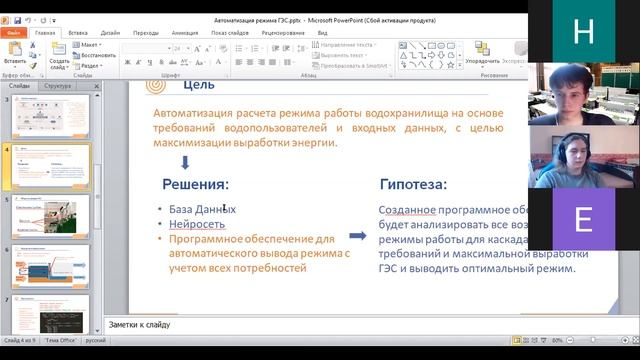Open the Insert (Вставка) tab
The image size is (640, 360).
point(78,33)
